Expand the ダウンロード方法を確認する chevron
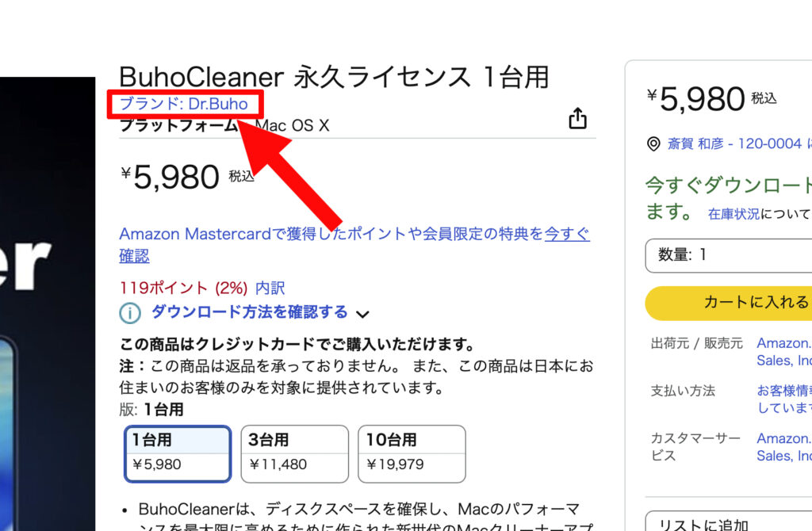The height and width of the screenshot is (531, 812). point(362,314)
